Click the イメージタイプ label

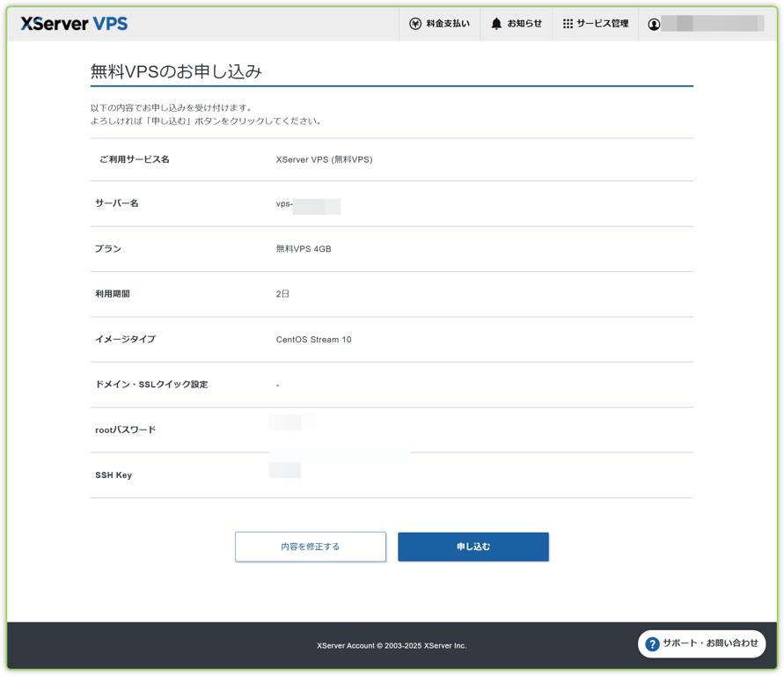(x=126, y=339)
